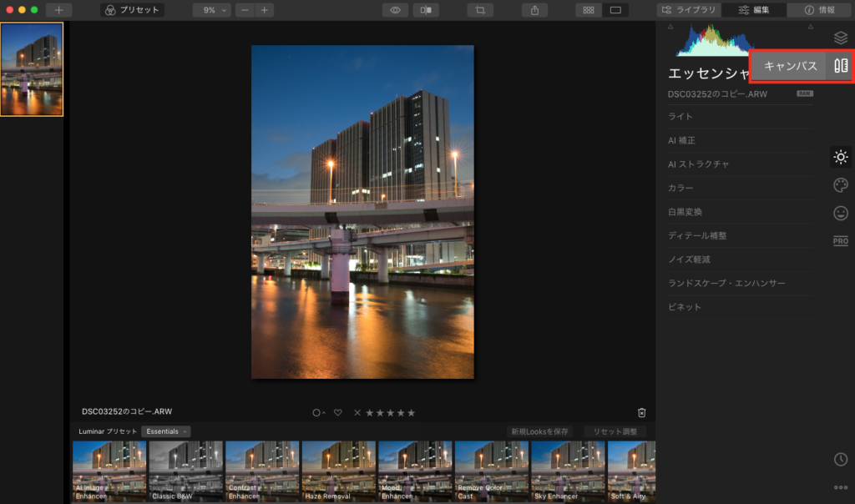Open the color label circle menu
The image size is (855, 504).
pyautogui.click(x=318, y=413)
